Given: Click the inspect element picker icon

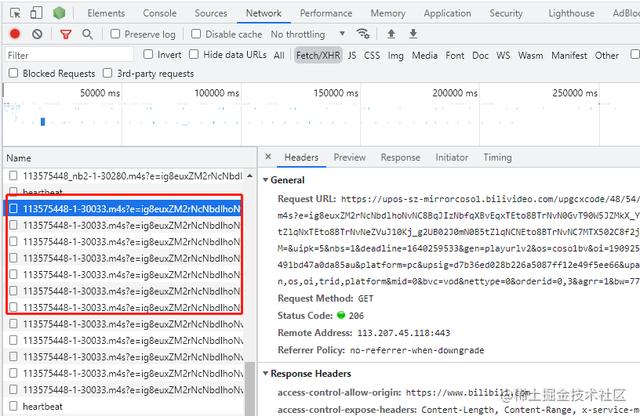Looking at the screenshot, I should coord(13,13).
